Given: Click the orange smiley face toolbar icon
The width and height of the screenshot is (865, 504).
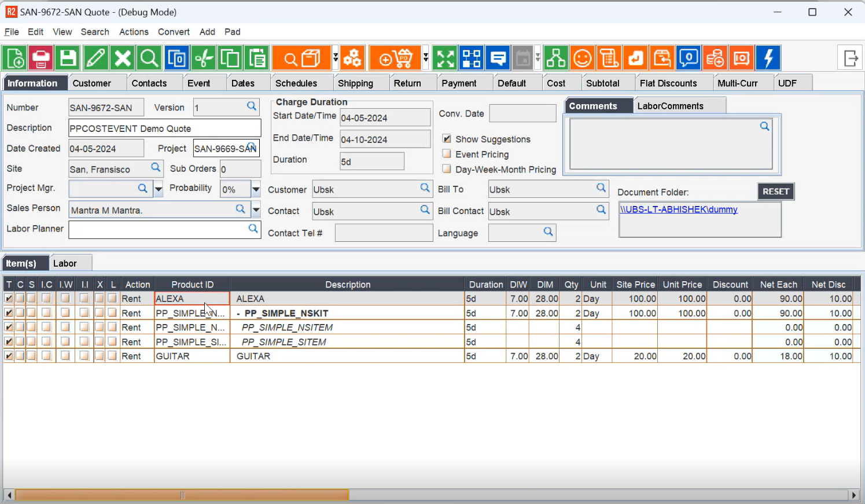Looking at the screenshot, I should point(582,58).
